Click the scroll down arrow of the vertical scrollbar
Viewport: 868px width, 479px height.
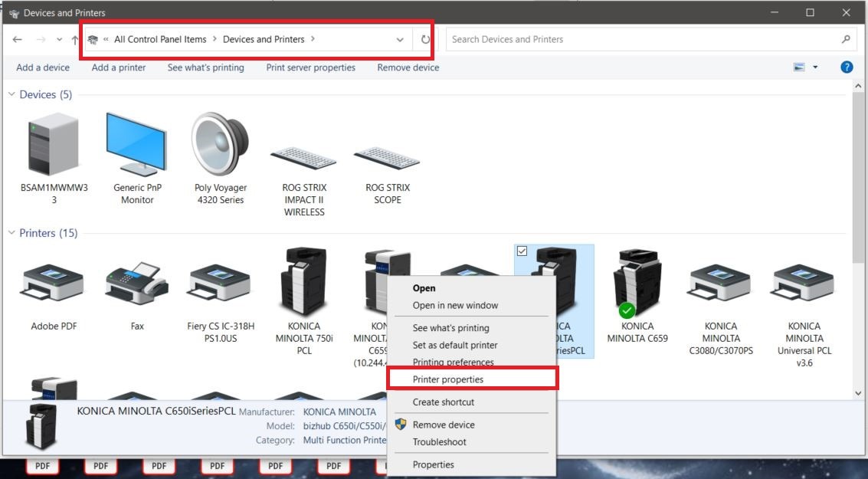(x=858, y=393)
